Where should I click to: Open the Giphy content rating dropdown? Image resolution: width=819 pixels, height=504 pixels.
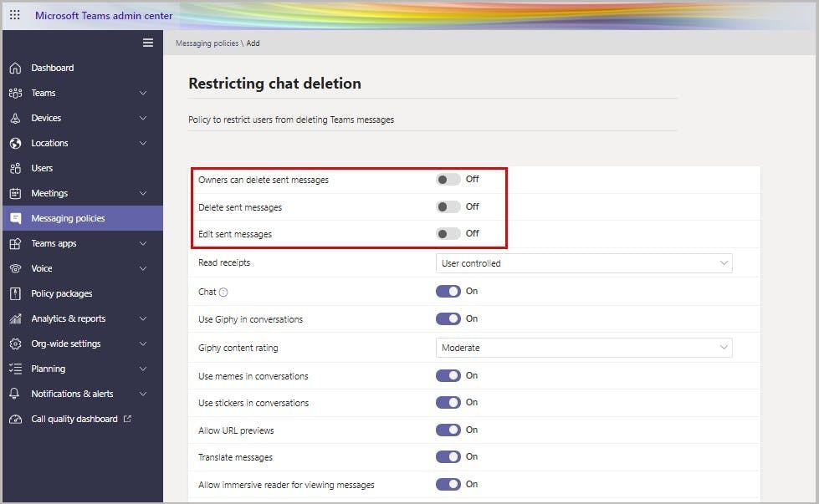(x=584, y=348)
